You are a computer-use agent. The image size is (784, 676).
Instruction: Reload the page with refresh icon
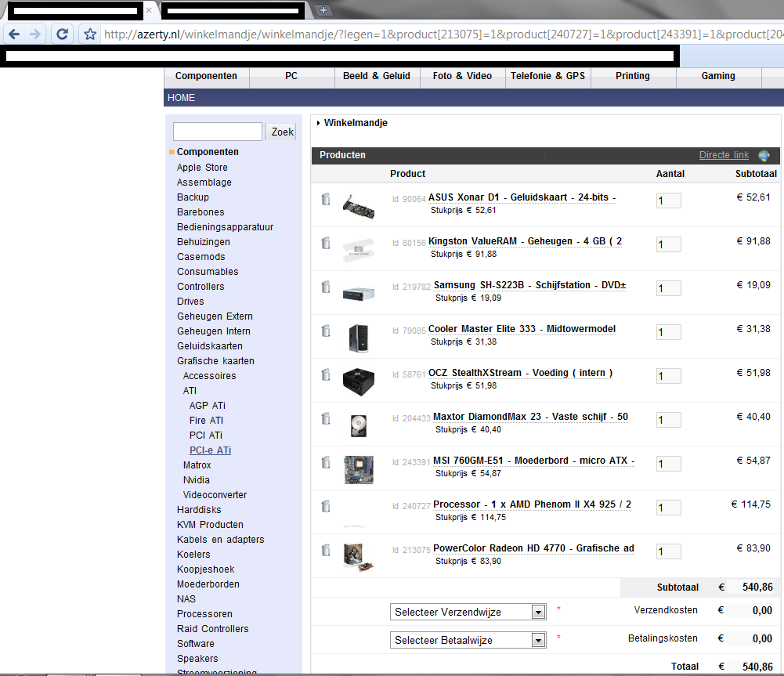coord(62,34)
